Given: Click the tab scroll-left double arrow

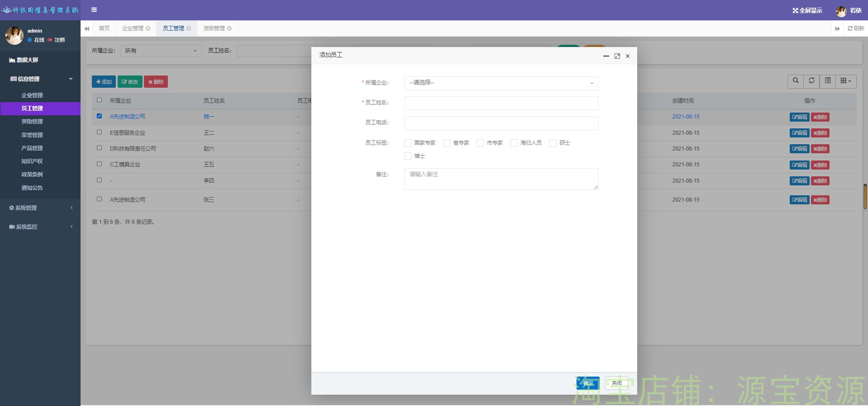Looking at the screenshot, I should (x=87, y=28).
